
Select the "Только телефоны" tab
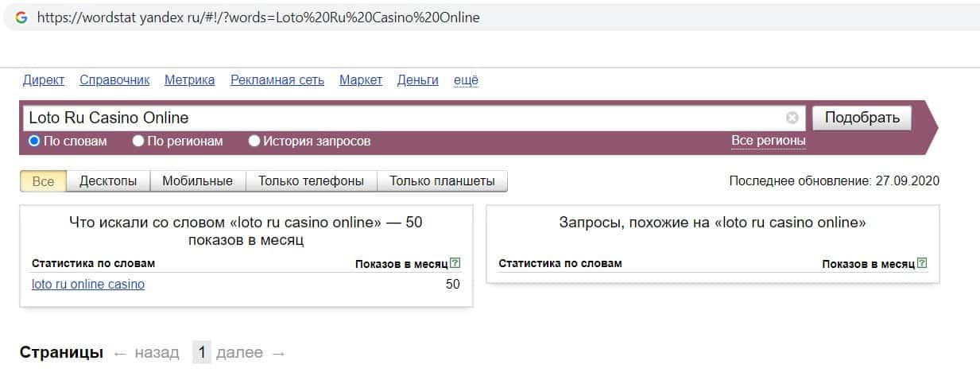tap(311, 181)
